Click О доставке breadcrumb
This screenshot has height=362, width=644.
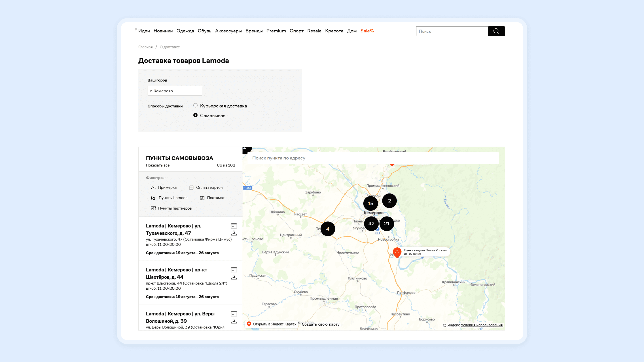tap(170, 47)
